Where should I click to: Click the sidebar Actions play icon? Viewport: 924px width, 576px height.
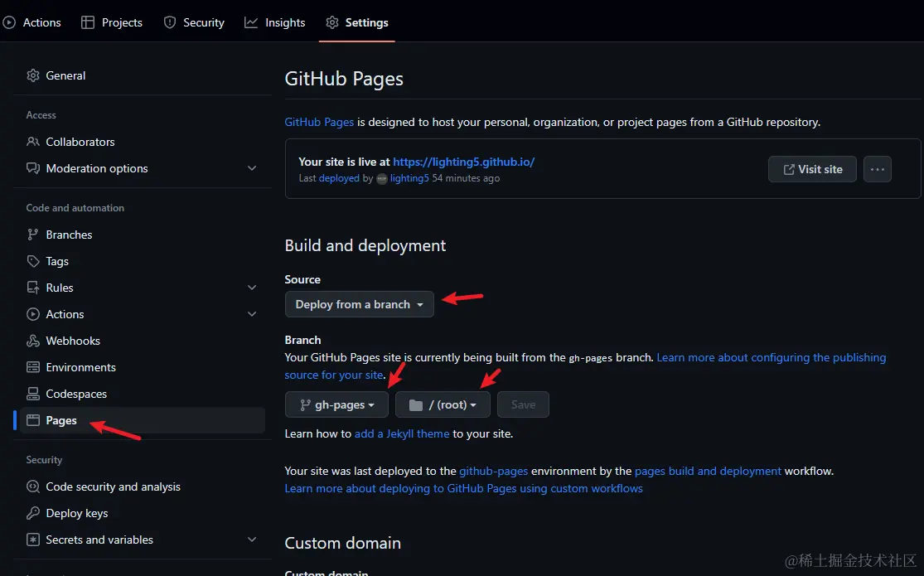coord(33,314)
